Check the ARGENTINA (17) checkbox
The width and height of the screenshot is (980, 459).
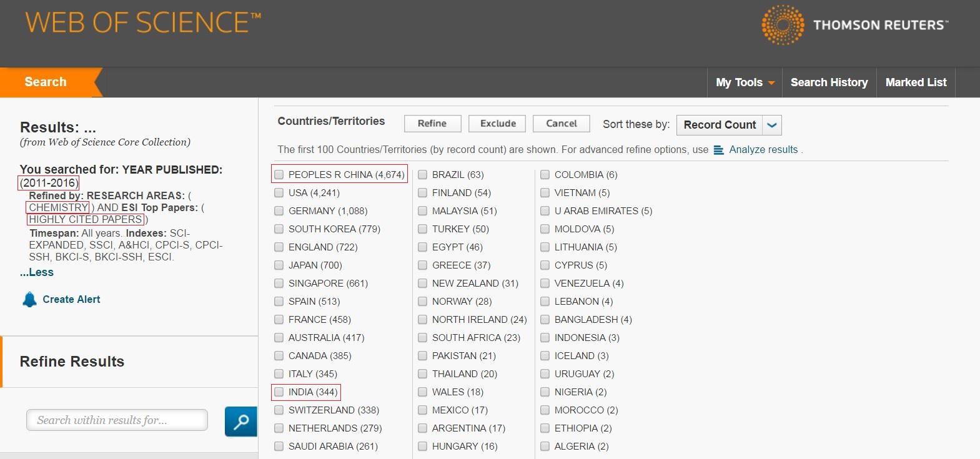click(x=423, y=428)
